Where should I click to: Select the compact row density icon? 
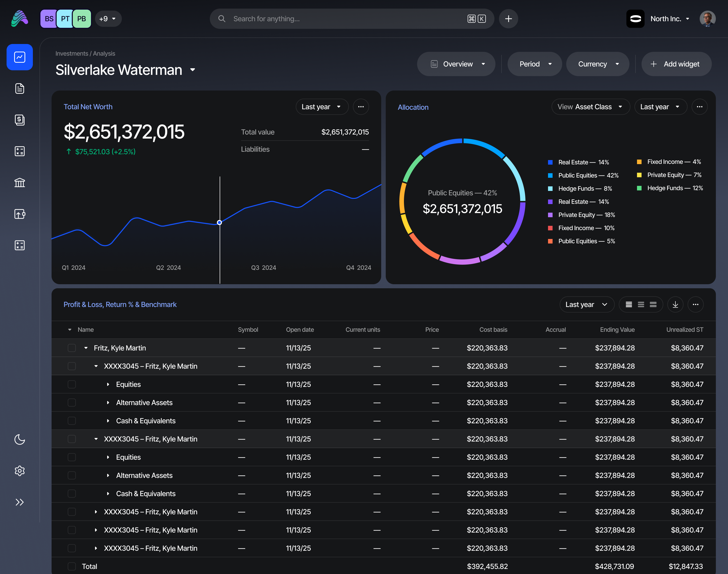point(629,304)
